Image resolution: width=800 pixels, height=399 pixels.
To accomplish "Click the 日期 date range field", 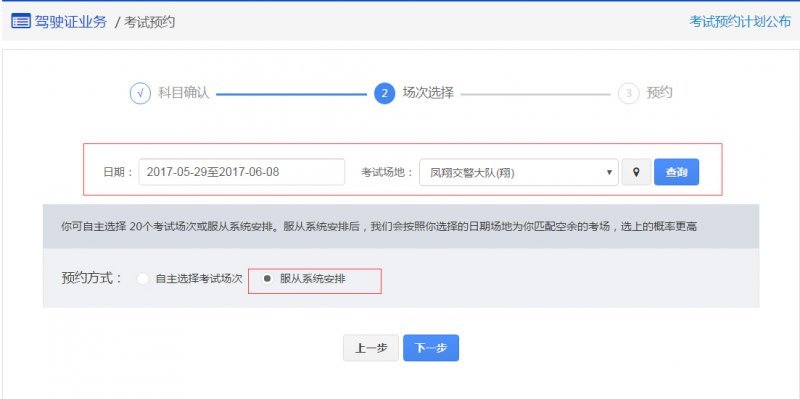I will point(241,172).
